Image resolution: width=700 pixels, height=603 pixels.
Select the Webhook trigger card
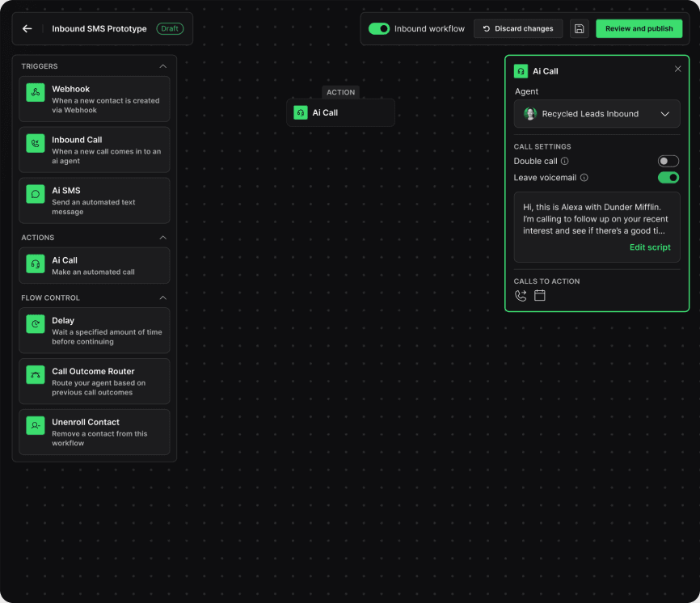click(x=95, y=99)
